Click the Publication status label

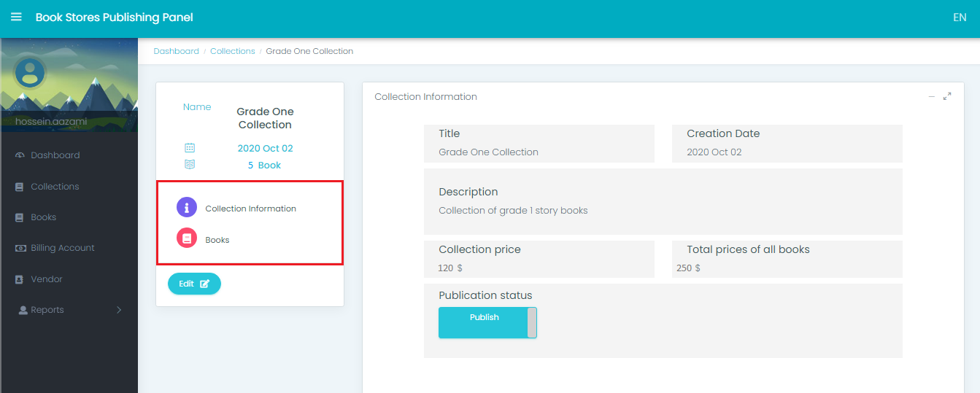pyautogui.click(x=485, y=295)
